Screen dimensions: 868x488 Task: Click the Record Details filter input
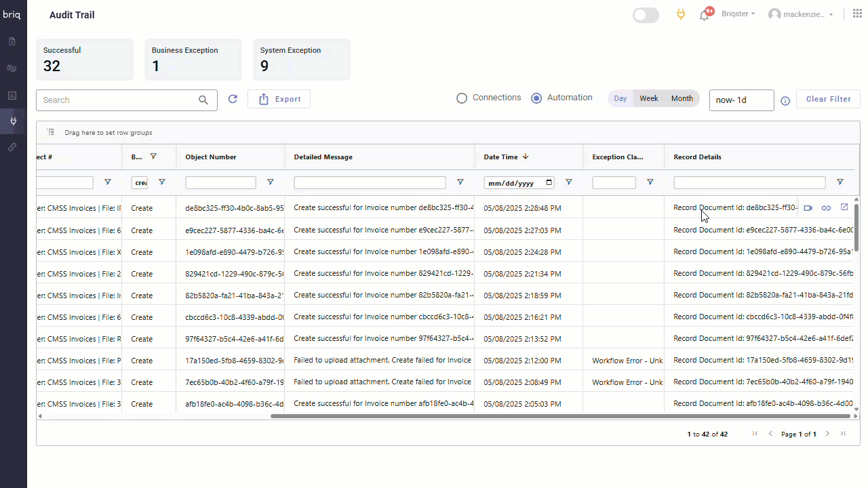click(x=749, y=183)
